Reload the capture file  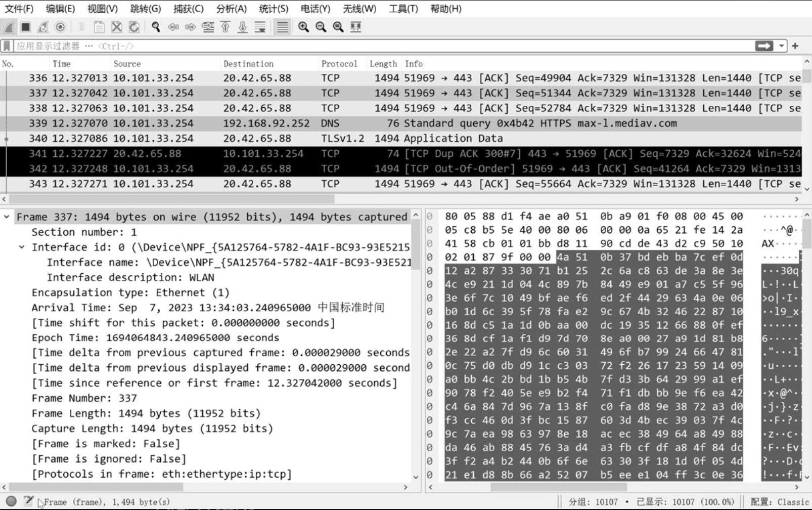point(134,27)
